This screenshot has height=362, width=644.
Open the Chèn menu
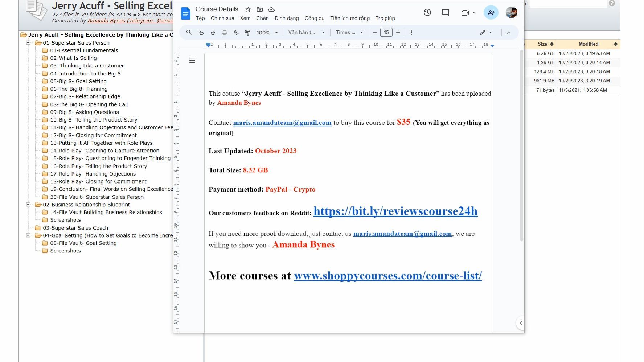pos(262,18)
